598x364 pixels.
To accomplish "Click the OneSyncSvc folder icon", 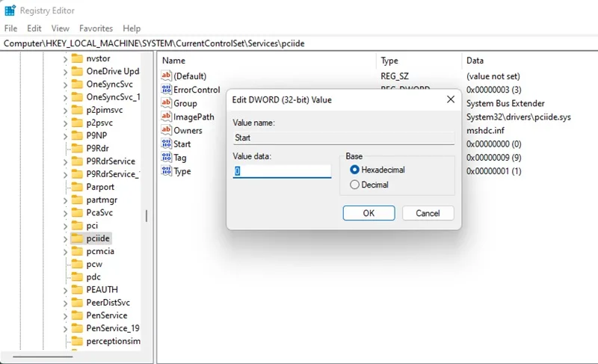I will (x=77, y=84).
